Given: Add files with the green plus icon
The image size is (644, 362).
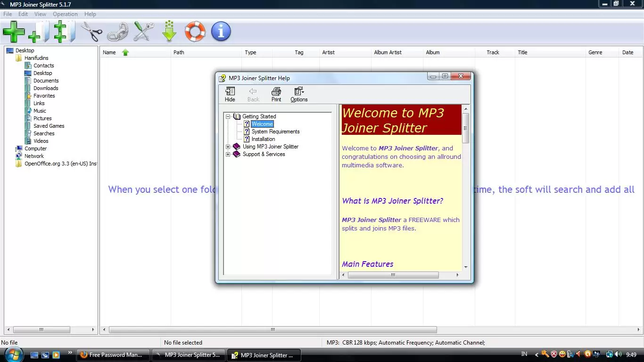Looking at the screenshot, I should click(14, 31).
